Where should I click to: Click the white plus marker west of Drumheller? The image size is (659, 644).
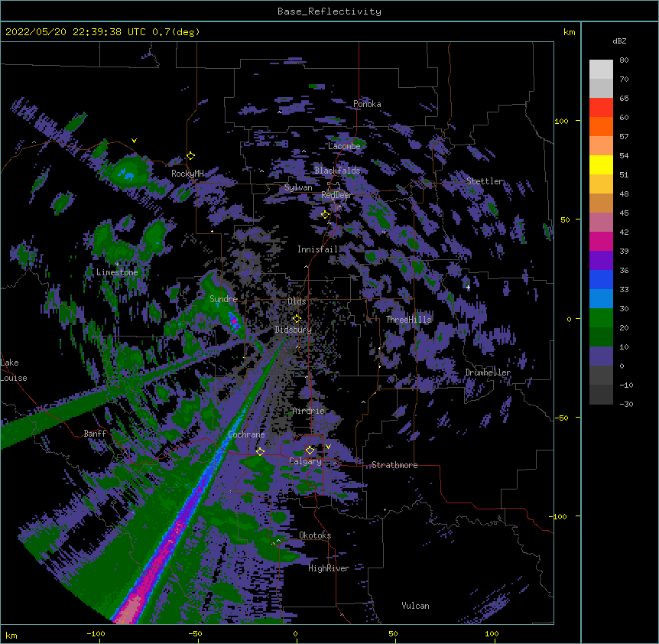[468, 287]
